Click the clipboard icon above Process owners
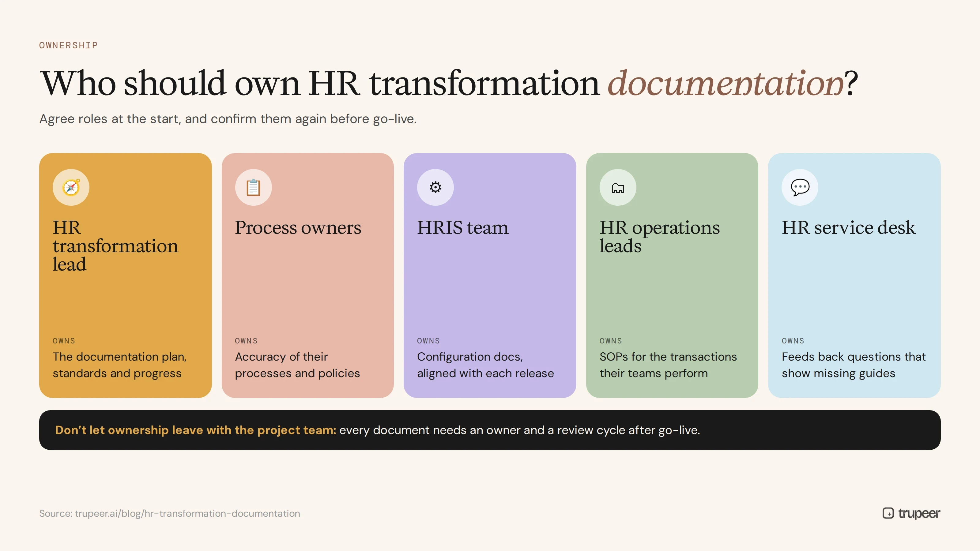The width and height of the screenshot is (980, 551). (x=253, y=187)
